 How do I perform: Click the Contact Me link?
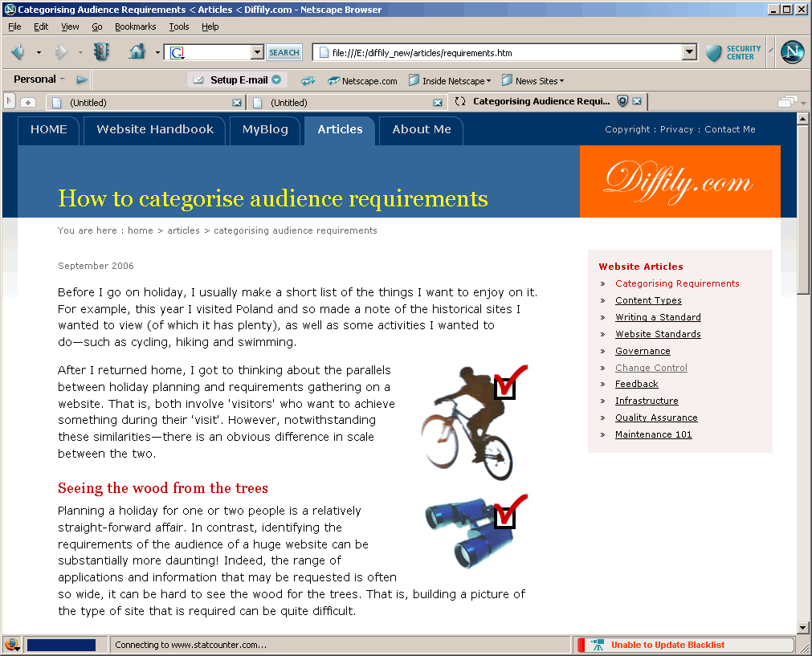(x=729, y=129)
